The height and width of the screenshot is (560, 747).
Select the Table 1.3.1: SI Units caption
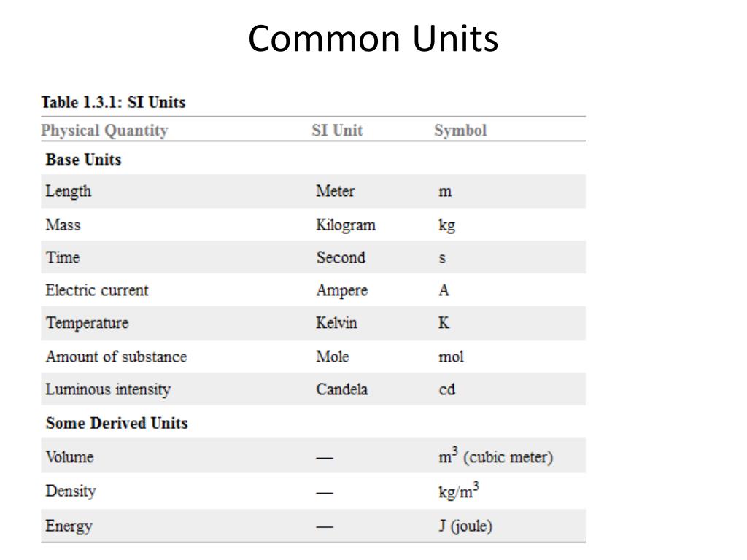coord(113,102)
